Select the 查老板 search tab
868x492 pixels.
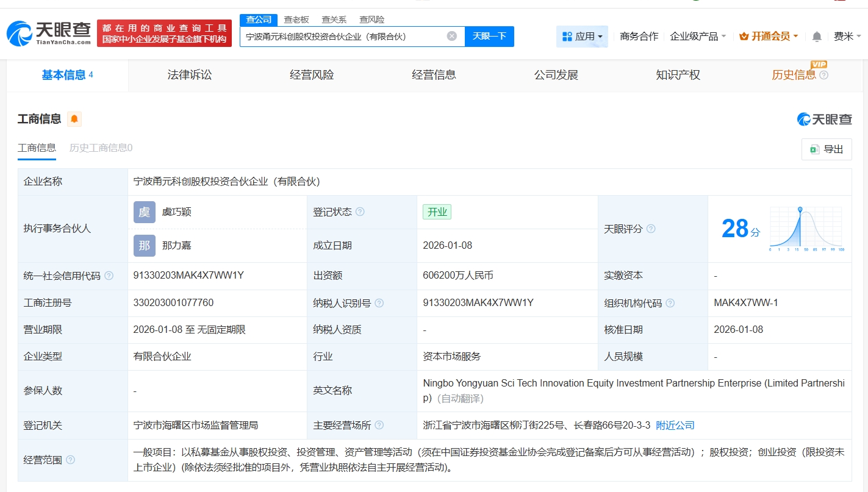(x=296, y=20)
